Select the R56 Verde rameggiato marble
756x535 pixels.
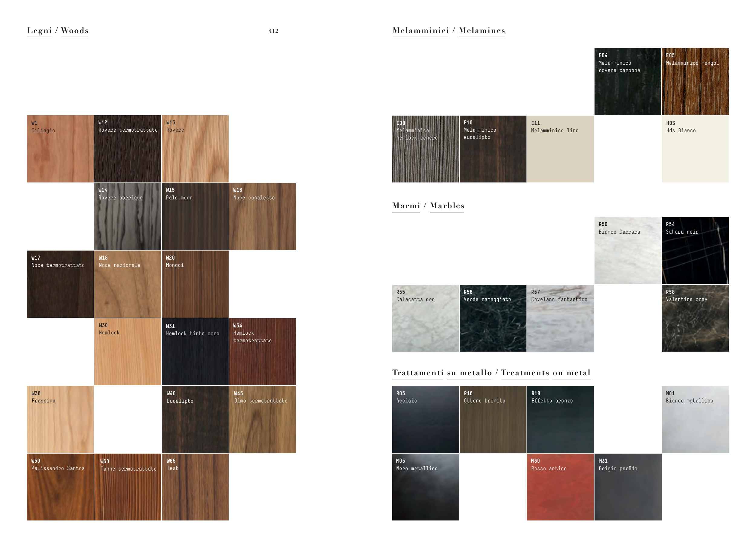tap(493, 318)
